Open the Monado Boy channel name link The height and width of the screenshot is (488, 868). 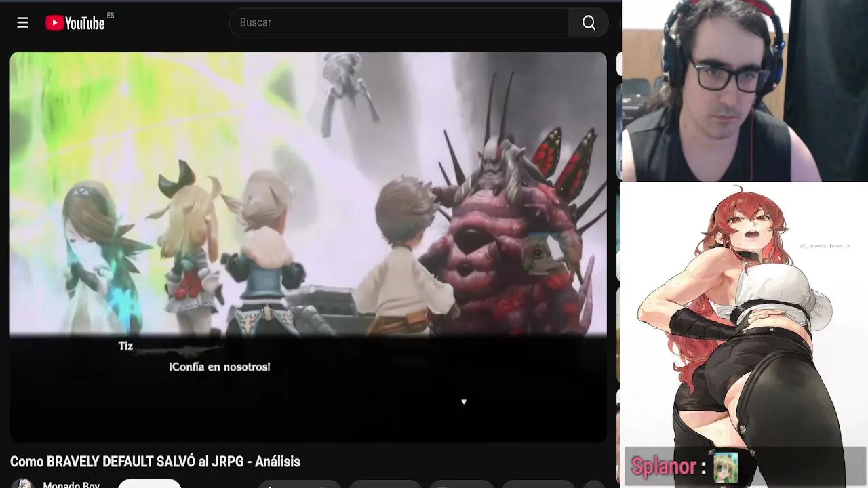coord(71,484)
